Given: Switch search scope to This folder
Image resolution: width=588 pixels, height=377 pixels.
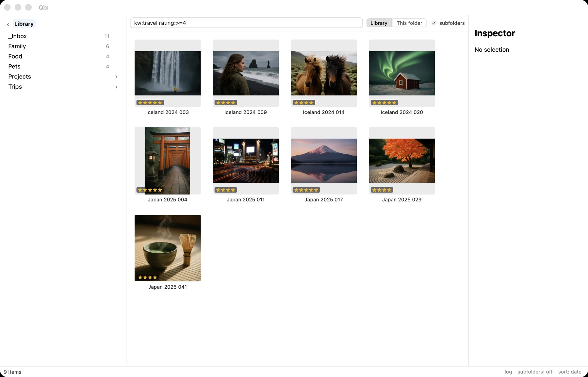Looking at the screenshot, I should (409, 23).
